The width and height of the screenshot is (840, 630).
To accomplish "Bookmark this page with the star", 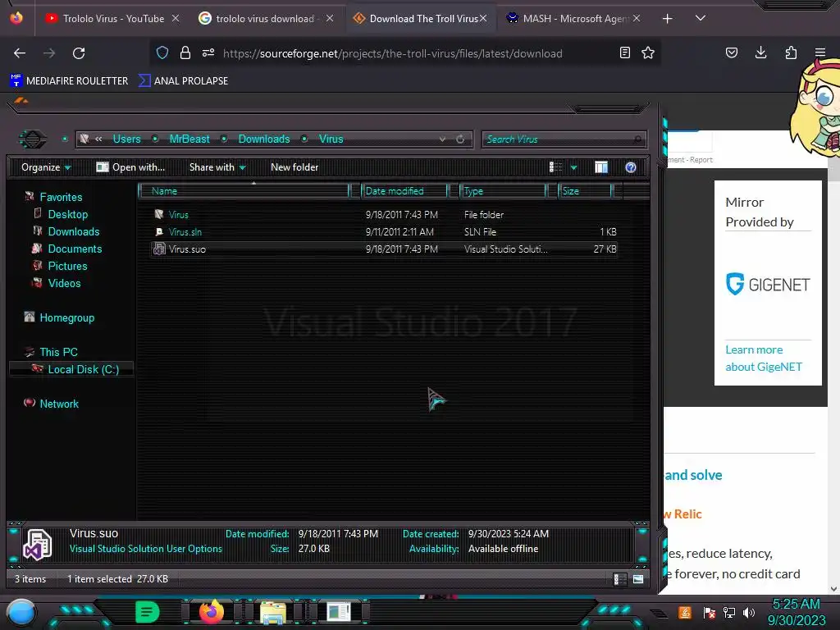I will [x=648, y=52].
